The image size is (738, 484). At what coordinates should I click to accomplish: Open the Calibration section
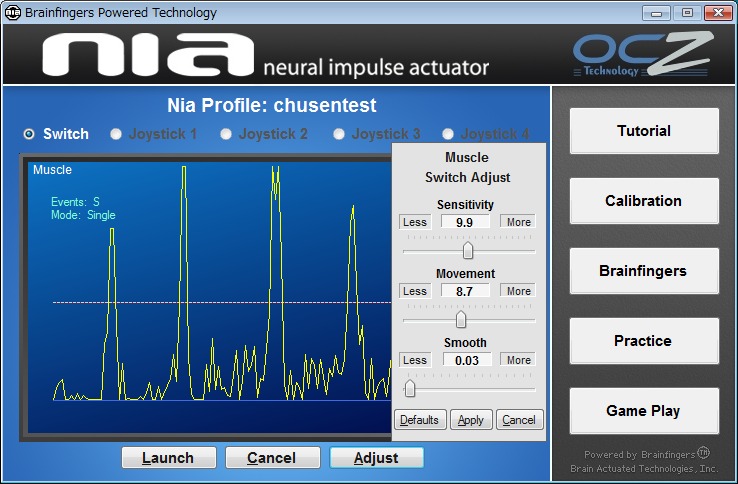[644, 201]
